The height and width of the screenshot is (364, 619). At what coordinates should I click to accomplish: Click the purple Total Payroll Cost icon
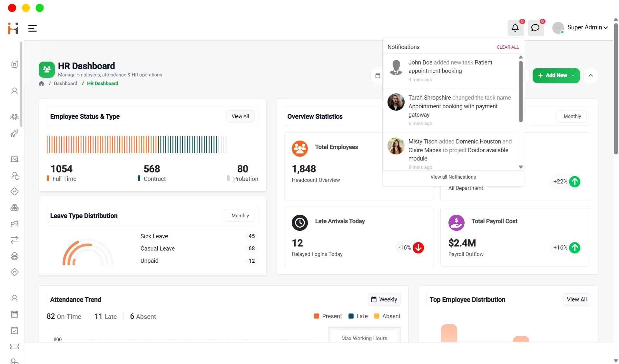pos(456,223)
